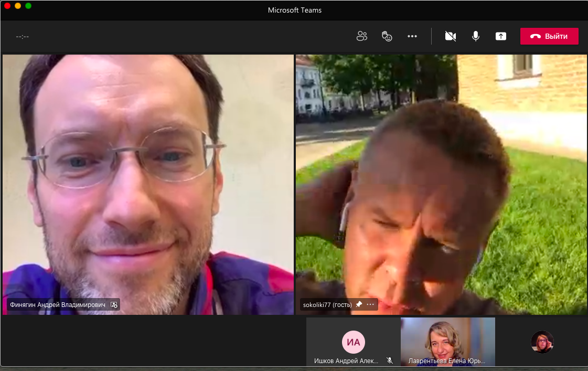
Task: Click the call duration timer
Action: (23, 37)
